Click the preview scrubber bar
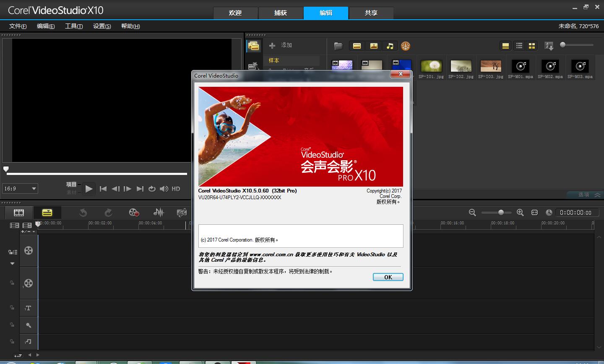The image size is (604, 364). [97, 174]
